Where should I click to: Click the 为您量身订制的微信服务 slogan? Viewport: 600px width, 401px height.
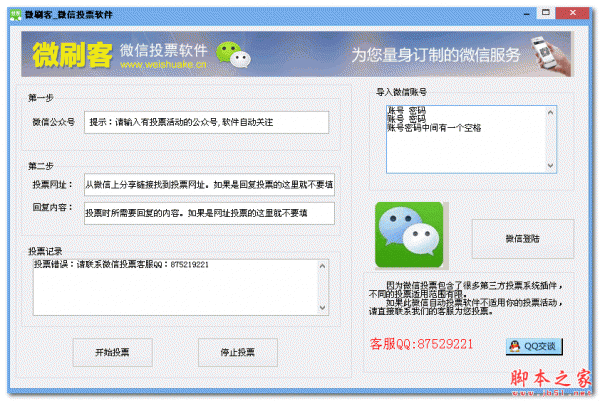pyautogui.click(x=436, y=55)
